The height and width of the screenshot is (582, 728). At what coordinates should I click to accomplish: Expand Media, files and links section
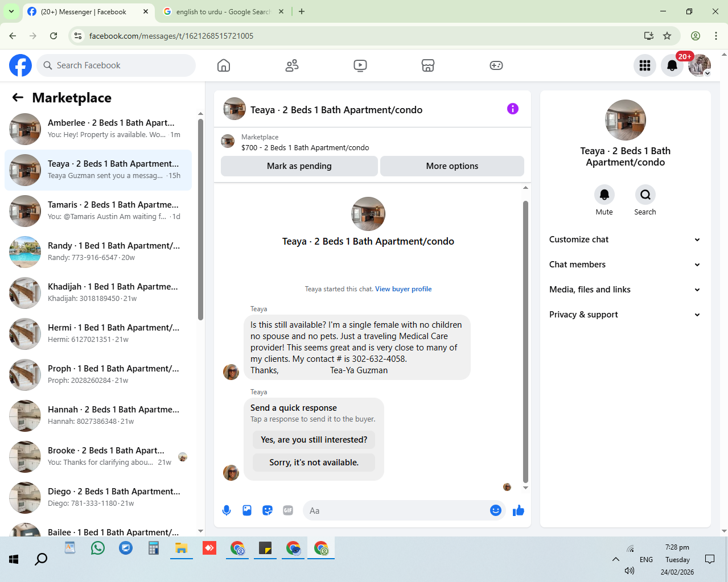[625, 290]
